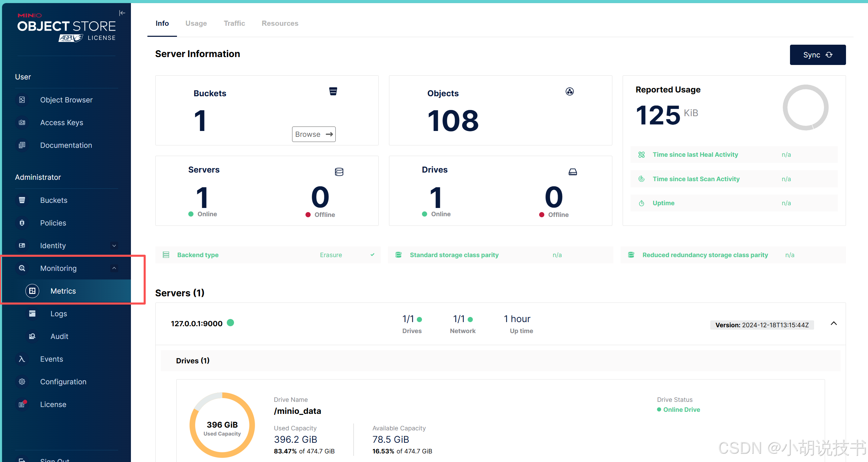Viewport: 868px width, 462px height.
Task: Collapse the sidebar with the arrow icon
Action: [122, 13]
